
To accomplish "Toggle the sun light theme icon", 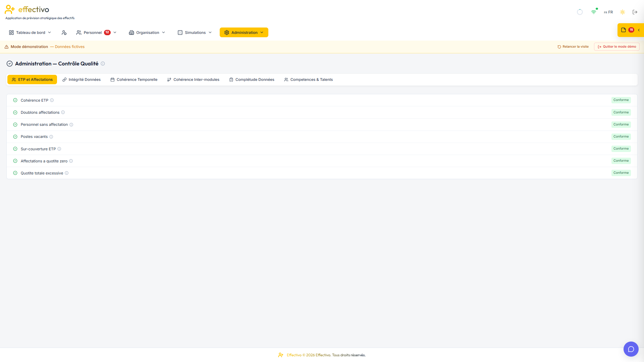I will coord(623,12).
